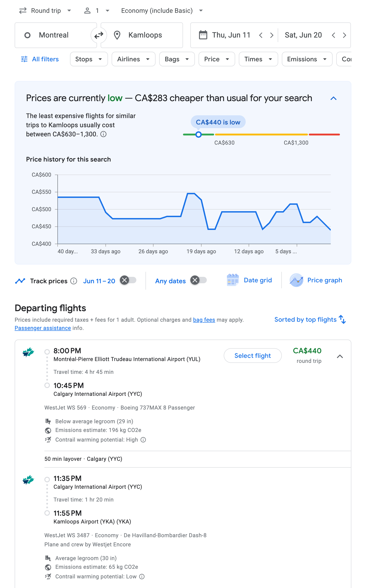
Task: Click the Kamloops destination field
Action: tap(145, 35)
